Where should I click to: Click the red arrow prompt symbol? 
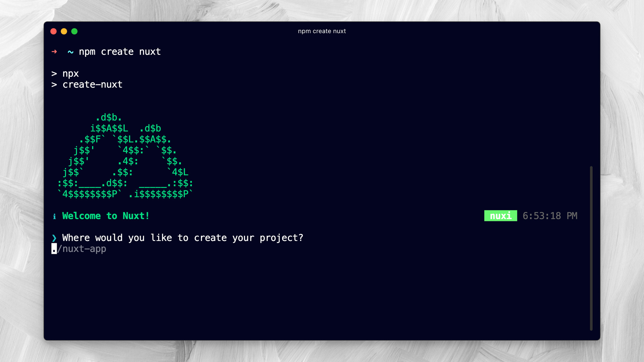coord(54,51)
